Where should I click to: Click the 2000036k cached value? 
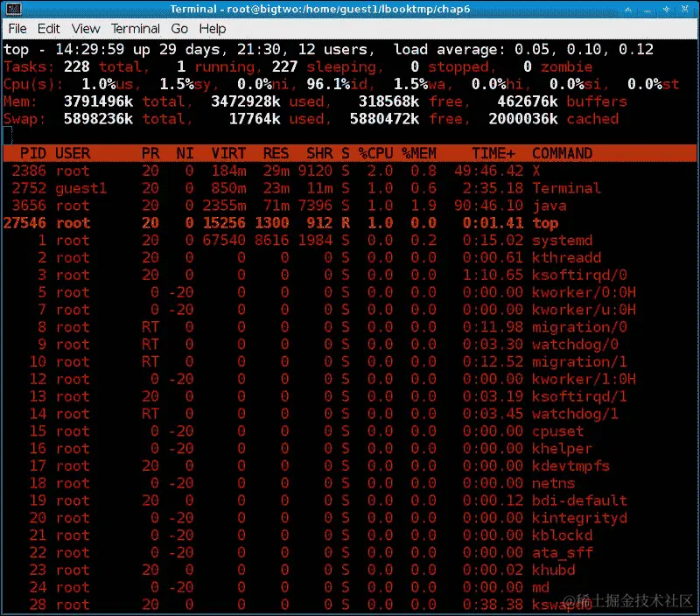pos(523,119)
